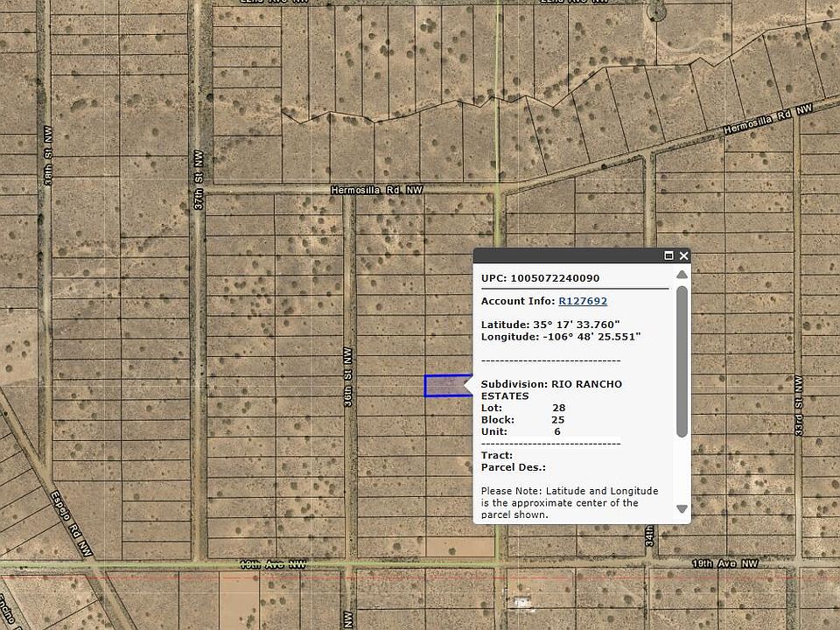Click the horizontal Hermosilla Rd NW label
840x630 pixels.
tap(376, 190)
